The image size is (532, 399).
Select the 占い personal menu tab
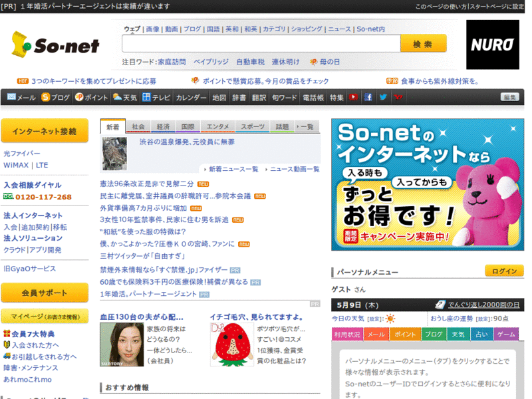click(x=481, y=334)
